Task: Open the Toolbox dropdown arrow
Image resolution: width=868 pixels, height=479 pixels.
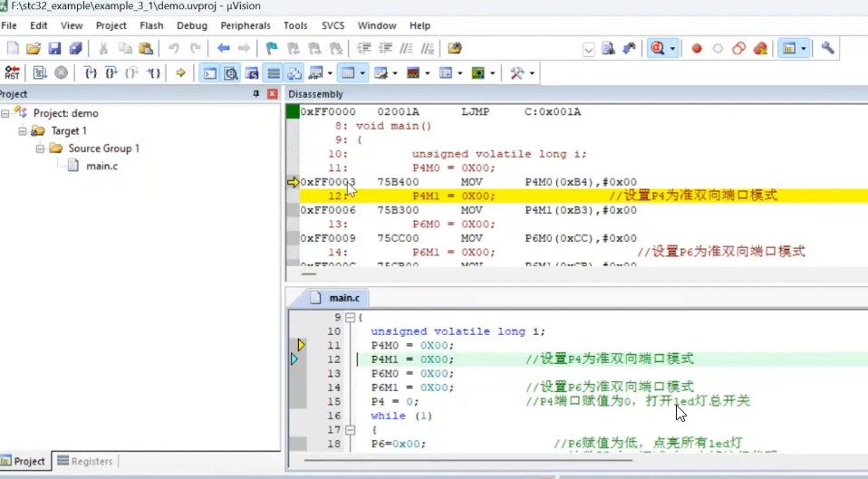Action: pyautogui.click(x=532, y=73)
